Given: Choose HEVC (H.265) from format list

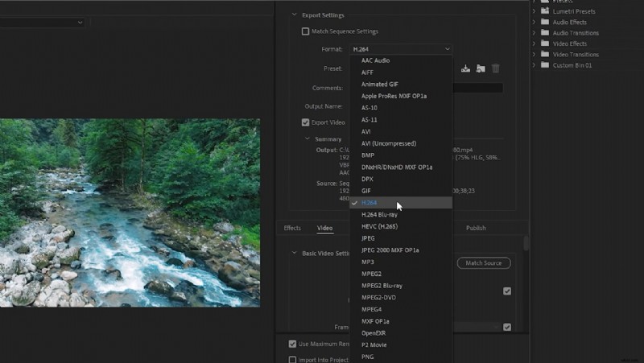Looking at the screenshot, I should 382,226.
